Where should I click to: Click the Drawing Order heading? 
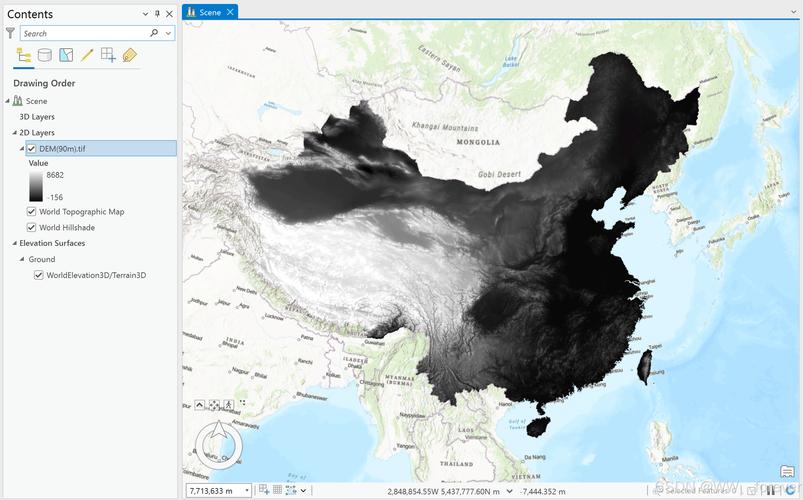pos(44,83)
